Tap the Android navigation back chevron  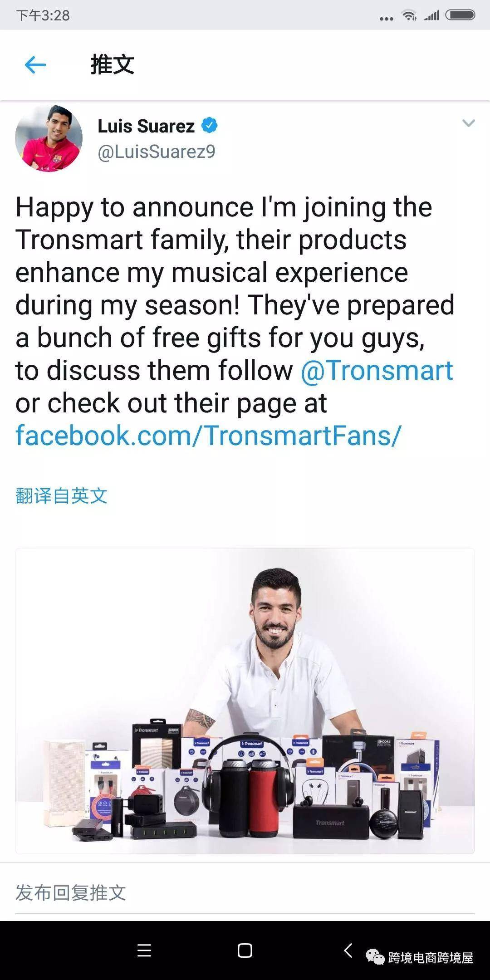348,950
